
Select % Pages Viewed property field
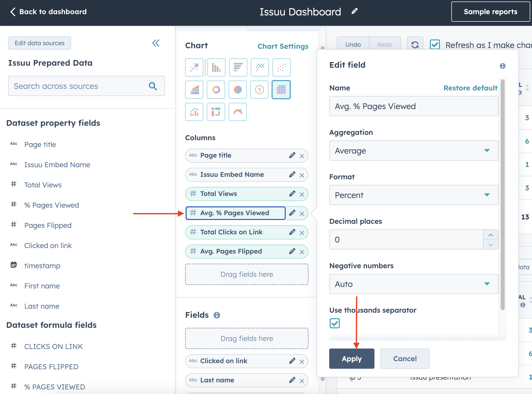(x=52, y=205)
